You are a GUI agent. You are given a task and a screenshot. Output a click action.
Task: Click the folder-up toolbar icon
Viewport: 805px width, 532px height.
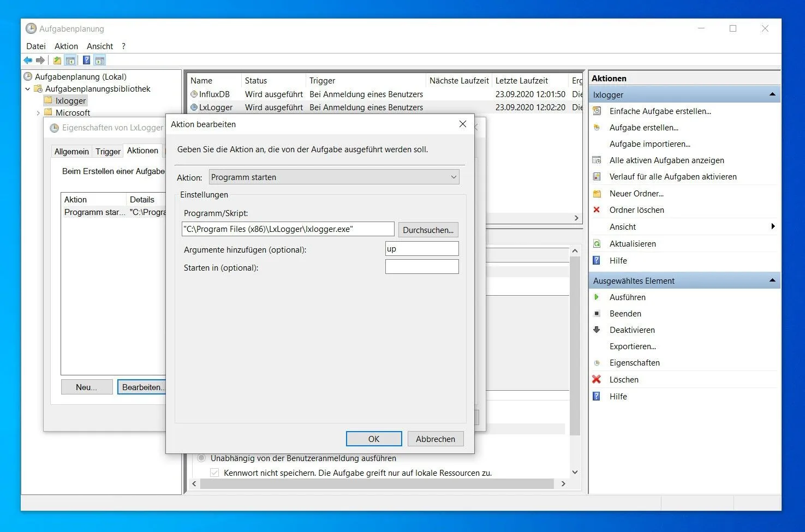tap(57, 60)
